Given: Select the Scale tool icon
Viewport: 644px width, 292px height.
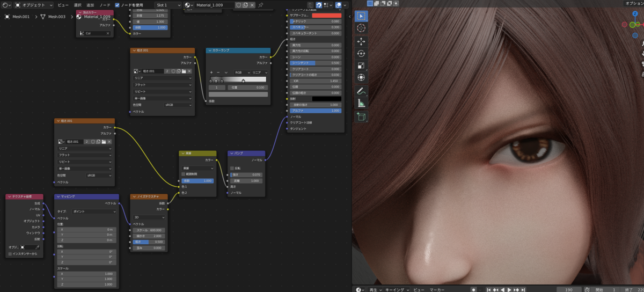Looking at the screenshot, I should point(361,65).
